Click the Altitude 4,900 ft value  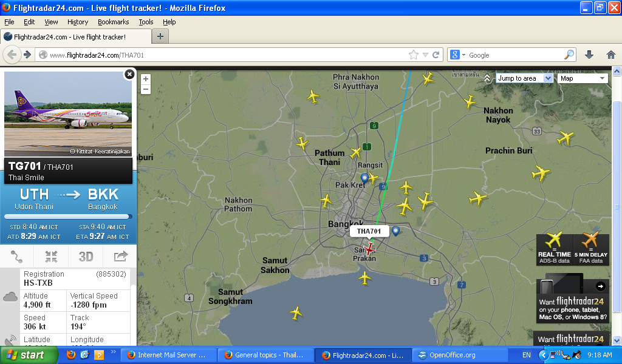(37, 305)
